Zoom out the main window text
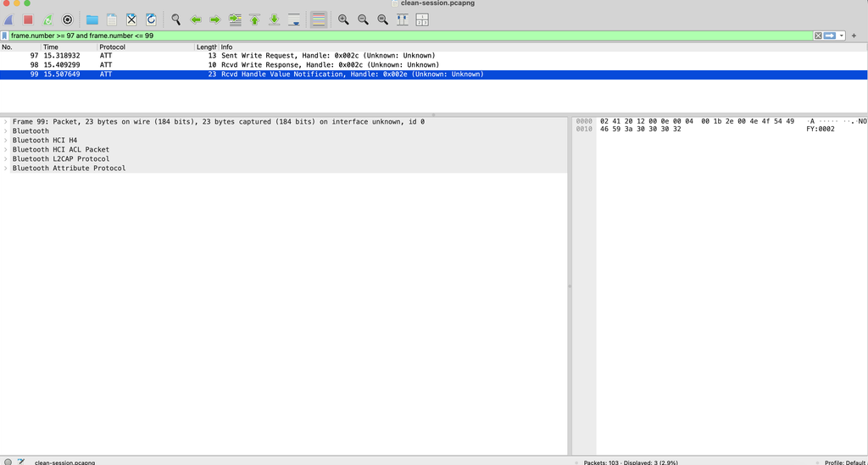Screen dimensions: 868x465 [x=363, y=20]
